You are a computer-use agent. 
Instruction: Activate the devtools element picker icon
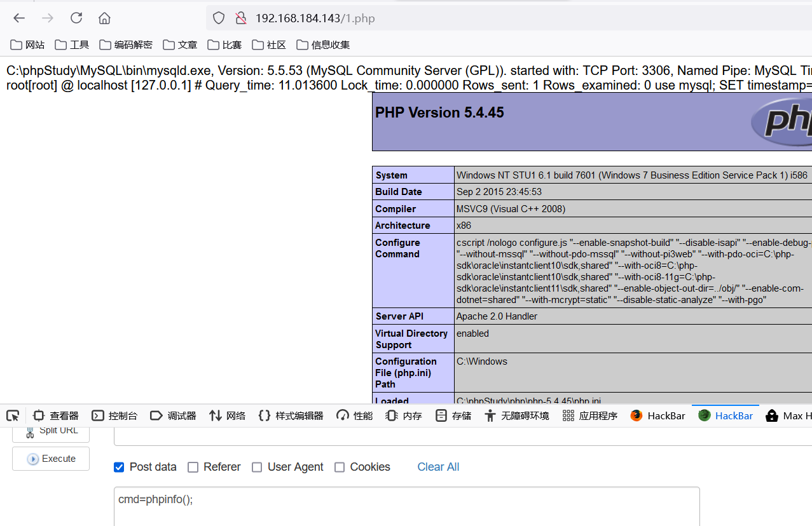tap(13, 415)
